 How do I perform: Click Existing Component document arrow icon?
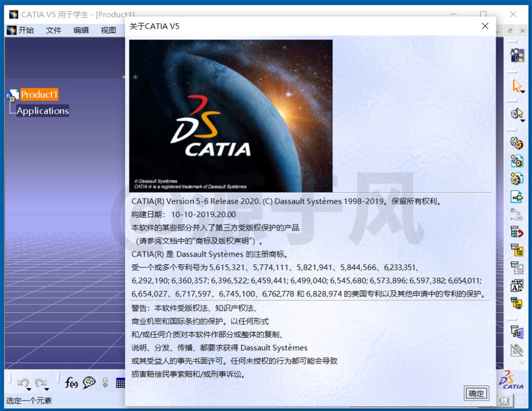(517, 196)
